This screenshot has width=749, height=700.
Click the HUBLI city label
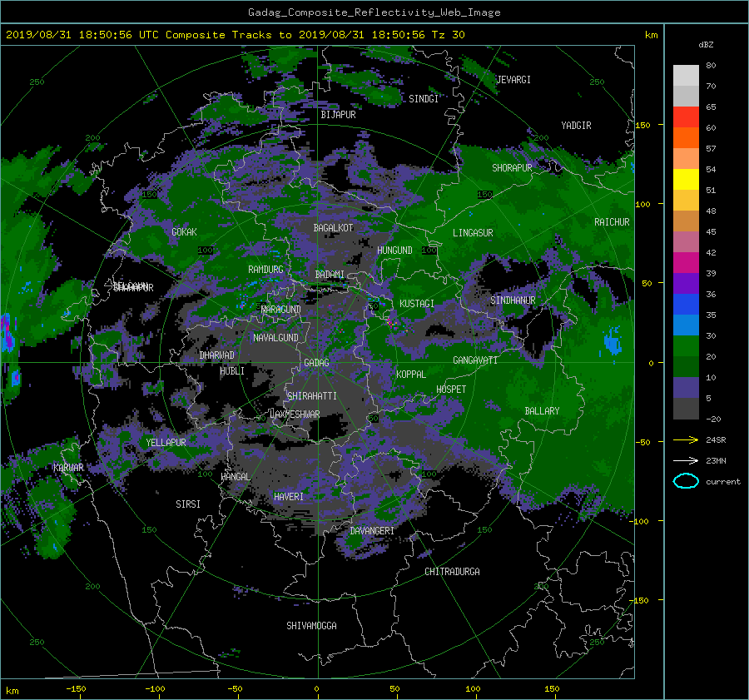pyautogui.click(x=232, y=371)
